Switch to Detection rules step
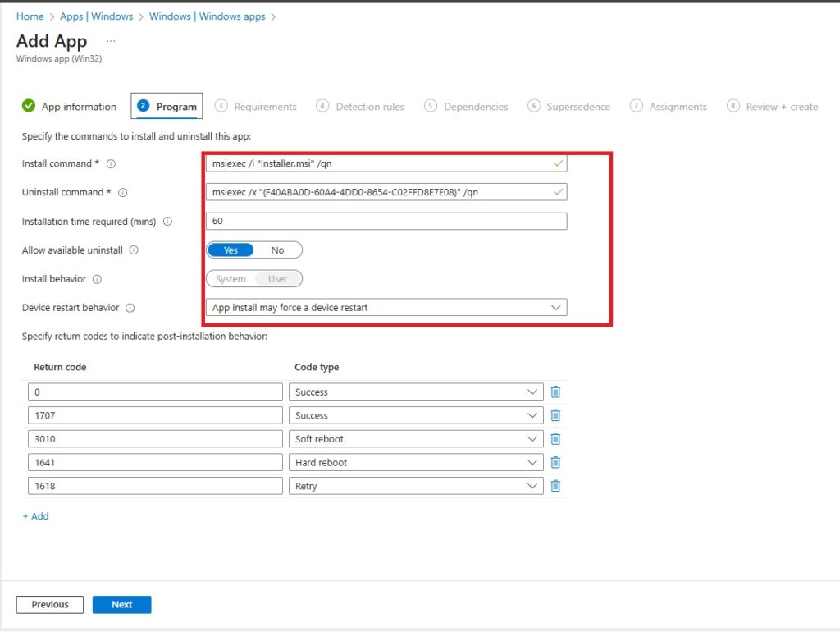The image size is (840, 632). pyautogui.click(x=360, y=107)
